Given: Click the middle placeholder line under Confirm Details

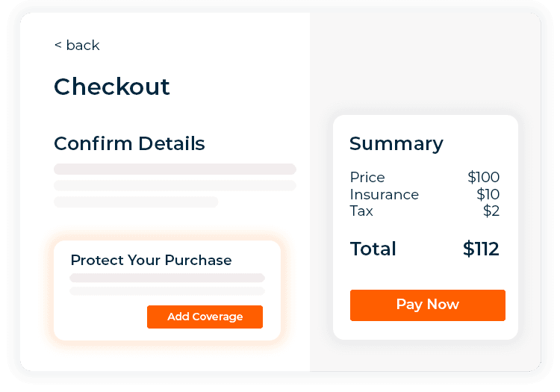Looking at the screenshot, I should pyautogui.click(x=175, y=185).
